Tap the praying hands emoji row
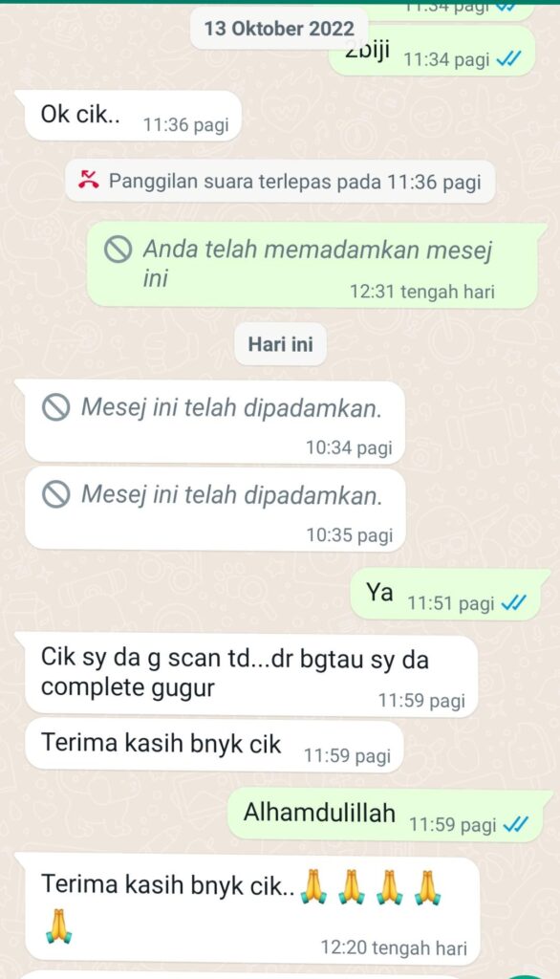Image resolution: width=560 pixels, height=979 pixels. (x=371, y=886)
